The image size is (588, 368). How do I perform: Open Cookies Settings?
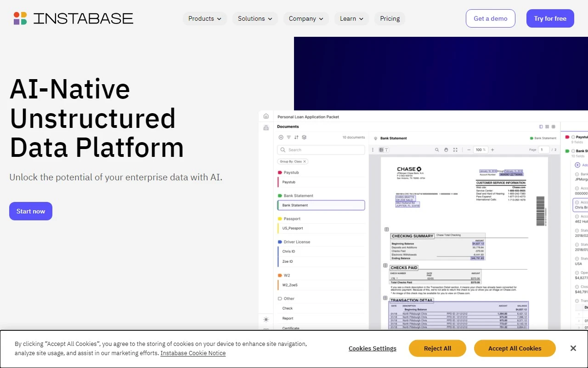[373, 348]
